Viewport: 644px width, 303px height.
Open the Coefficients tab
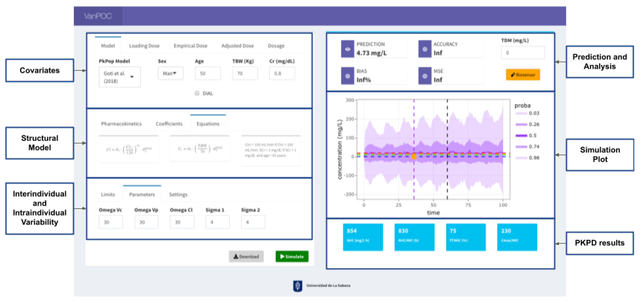pos(169,124)
